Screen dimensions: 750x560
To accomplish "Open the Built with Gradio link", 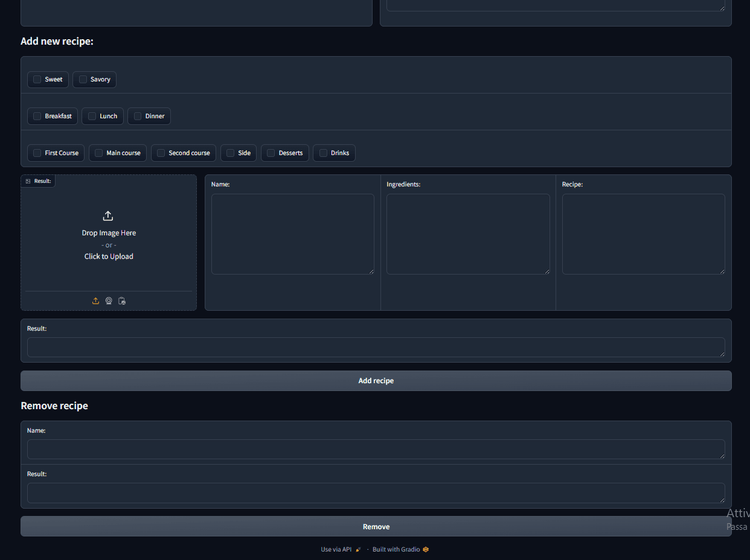I will coord(400,550).
